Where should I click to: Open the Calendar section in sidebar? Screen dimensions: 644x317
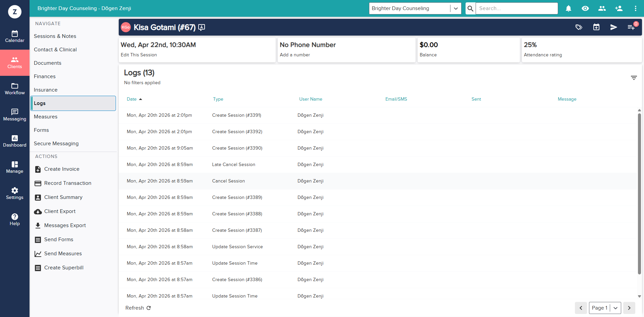pos(15,37)
